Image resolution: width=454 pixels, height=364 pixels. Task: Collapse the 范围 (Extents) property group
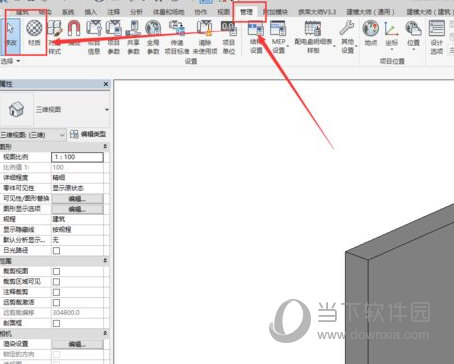pos(105,260)
